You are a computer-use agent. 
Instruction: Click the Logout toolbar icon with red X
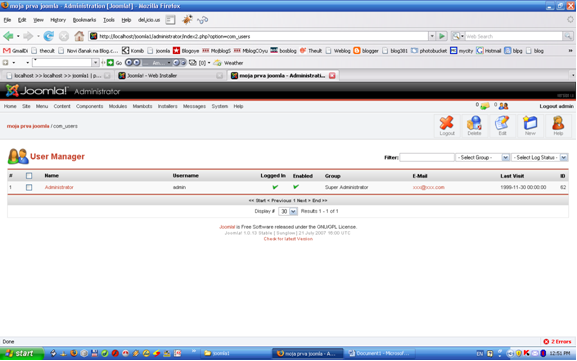tap(447, 125)
